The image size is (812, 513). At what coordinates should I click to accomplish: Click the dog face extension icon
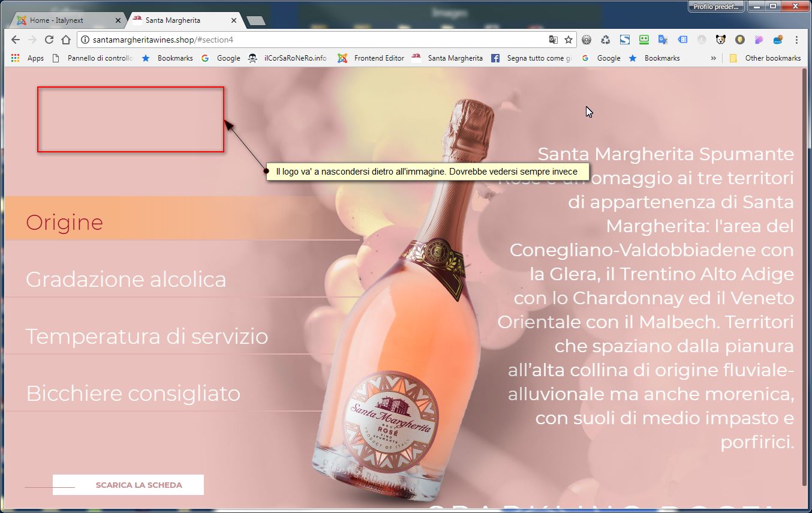(x=721, y=40)
